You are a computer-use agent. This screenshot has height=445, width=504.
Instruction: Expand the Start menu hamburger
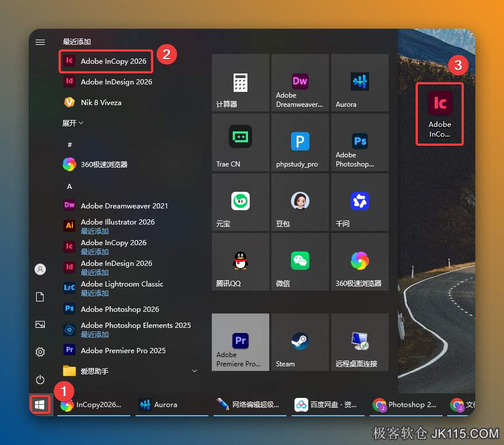point(40,42)
